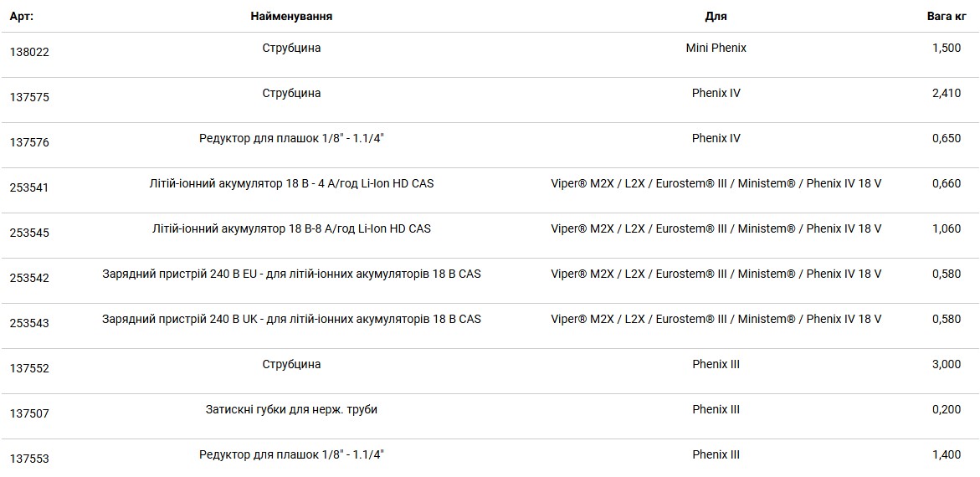Click the Для column header
980x477 pixels.
[x=716, y=16]
